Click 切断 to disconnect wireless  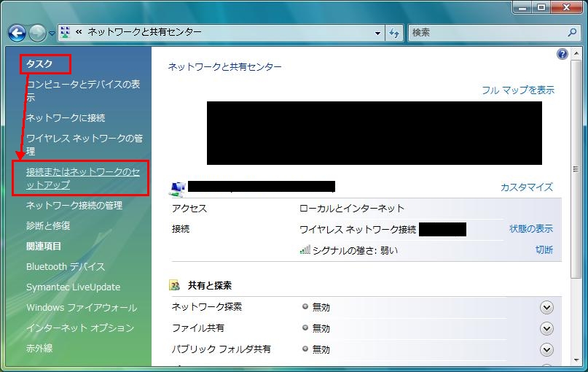point(544,249)
